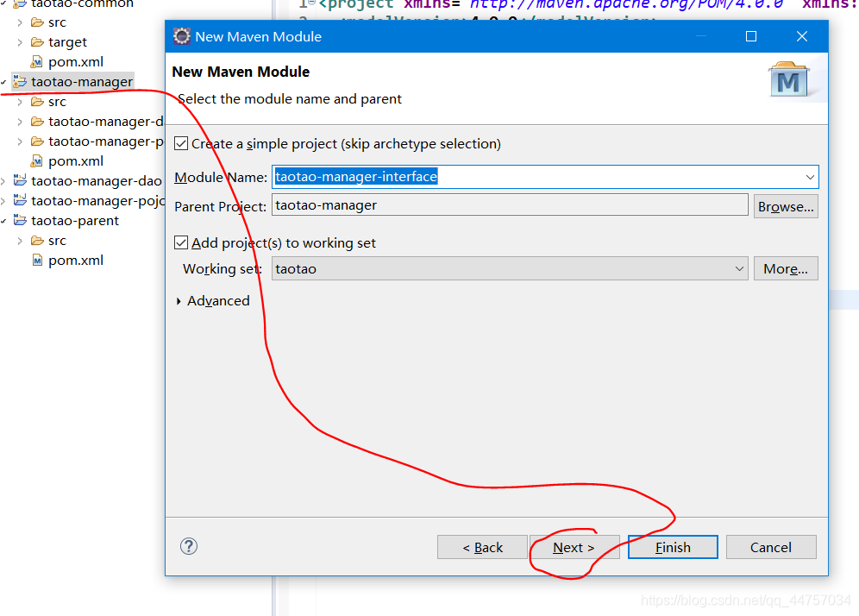Open the Module Name dropdown arrow
This screenshot has height=616, width=859.
[x=810, y=177]
